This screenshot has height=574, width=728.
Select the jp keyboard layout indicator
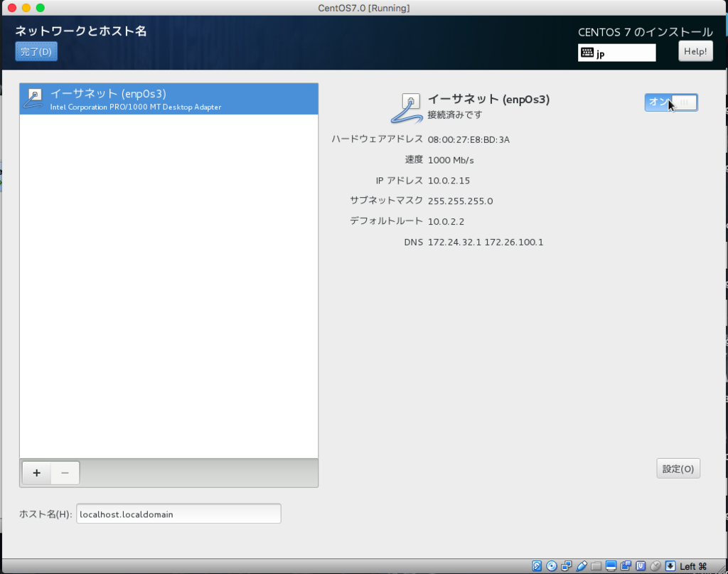pos(616,53)
